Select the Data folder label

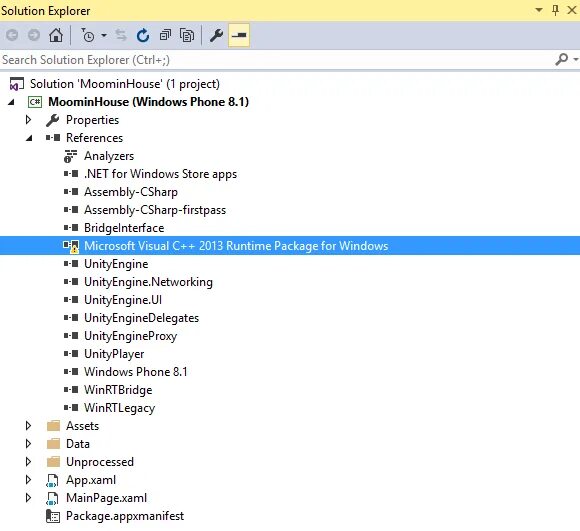[78, 444]
